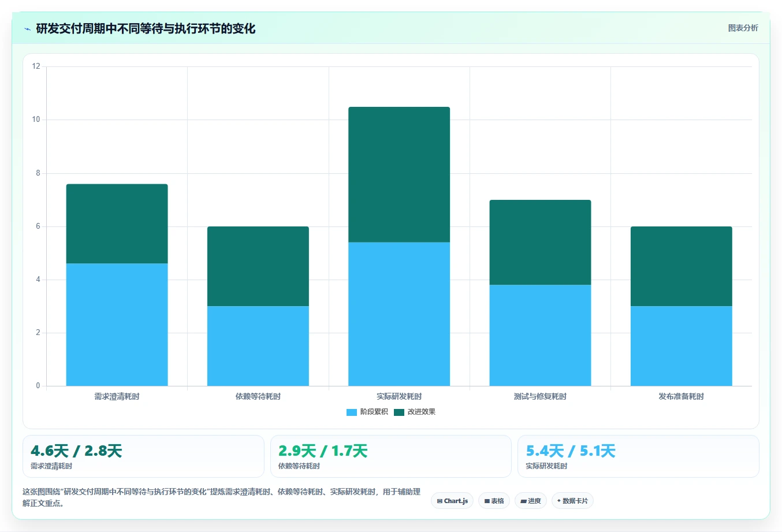Click the y-axis value 10
This screenshot has height=532, width=782.
[x=36, y=120]
